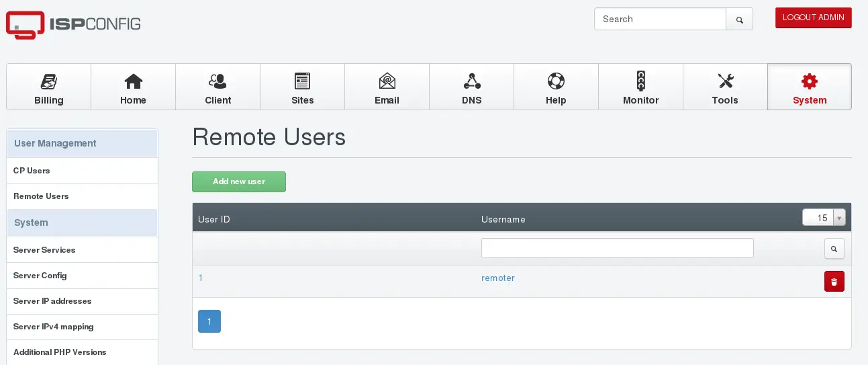Open the remoter username link

pyautogui.click(x=498, y=278)
